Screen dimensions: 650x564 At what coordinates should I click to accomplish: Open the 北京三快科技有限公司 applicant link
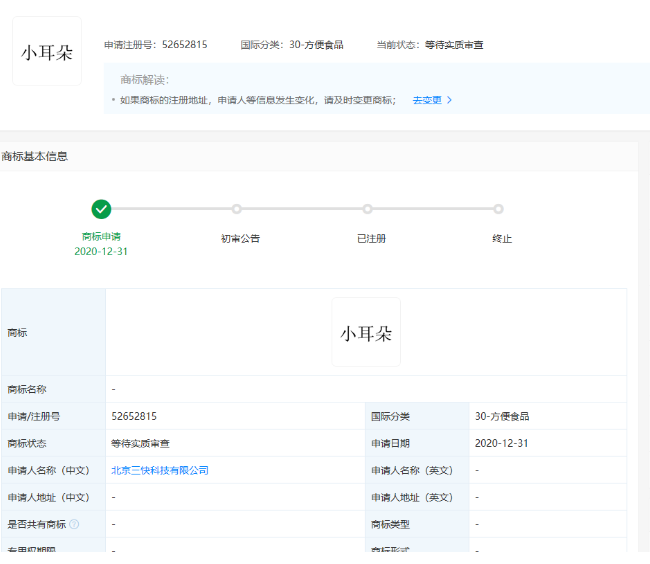point(160,470)
